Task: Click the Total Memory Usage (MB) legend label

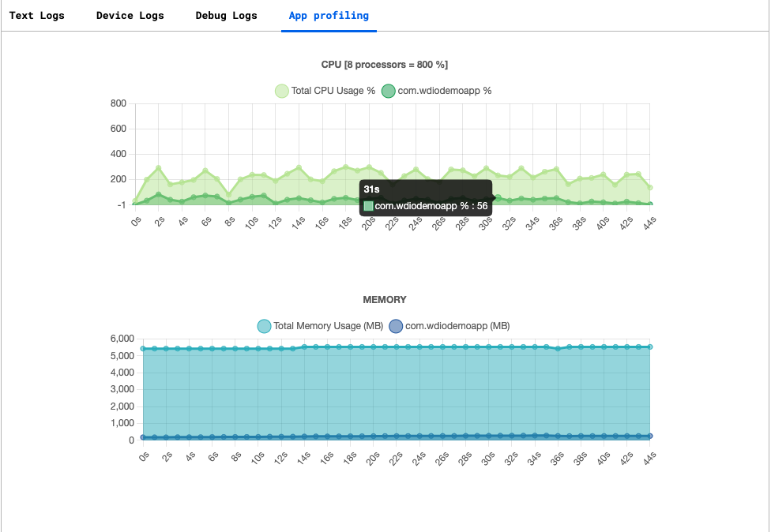Action: point(328,326)
